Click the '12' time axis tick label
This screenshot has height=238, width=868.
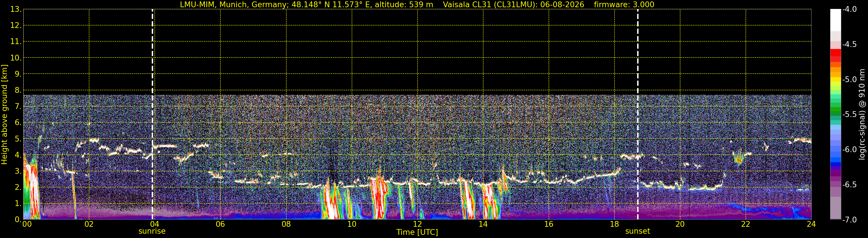(x=417, y=224)
